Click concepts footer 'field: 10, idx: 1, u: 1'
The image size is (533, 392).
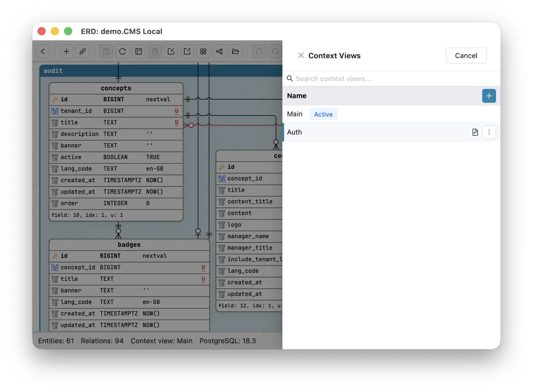pos(87,215)
